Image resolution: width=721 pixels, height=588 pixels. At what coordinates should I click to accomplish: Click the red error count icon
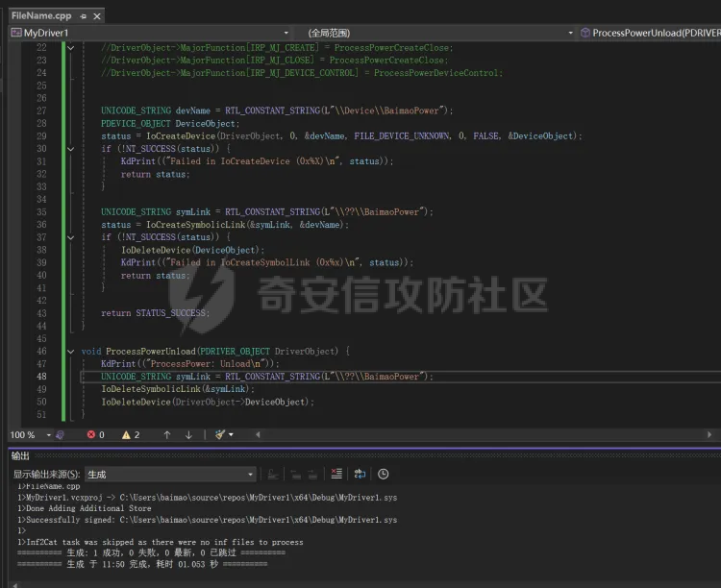(x=91, y=434)
